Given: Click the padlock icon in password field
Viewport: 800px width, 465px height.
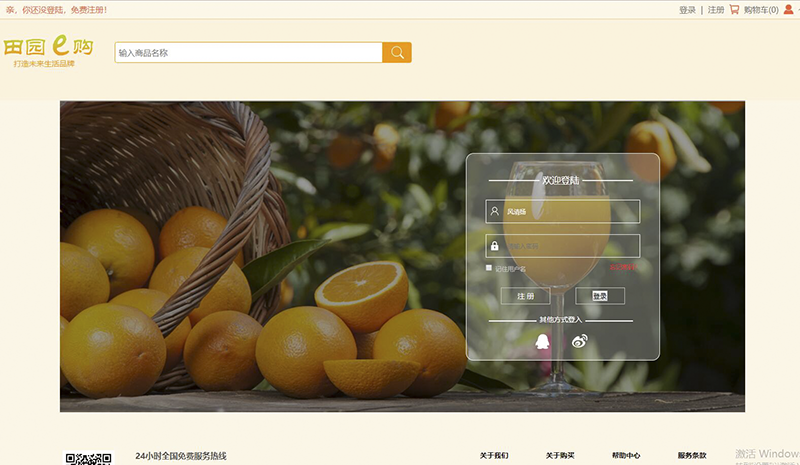Looking at the screenshot, I should click(x=494, y=246).
